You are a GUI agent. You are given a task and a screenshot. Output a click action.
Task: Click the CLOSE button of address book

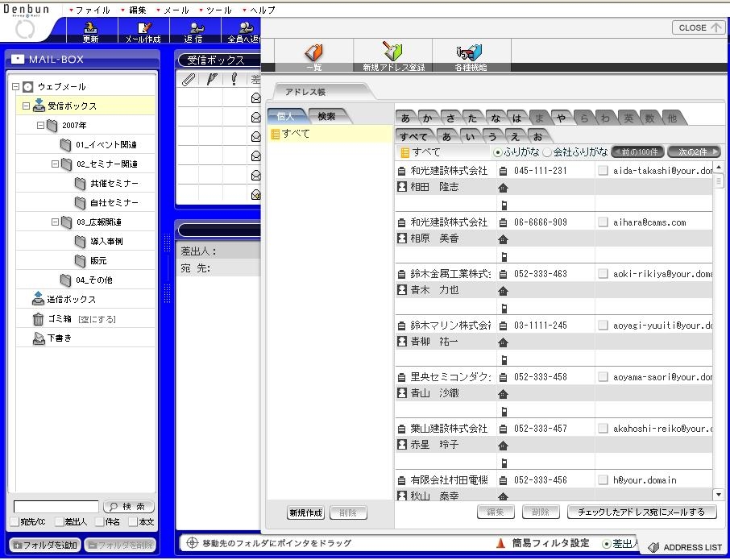(699, 28)
